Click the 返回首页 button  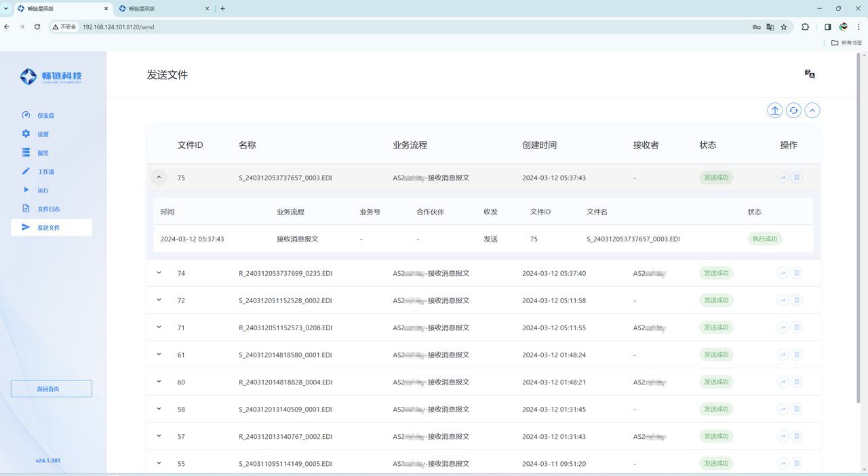(x=52, y=389)
